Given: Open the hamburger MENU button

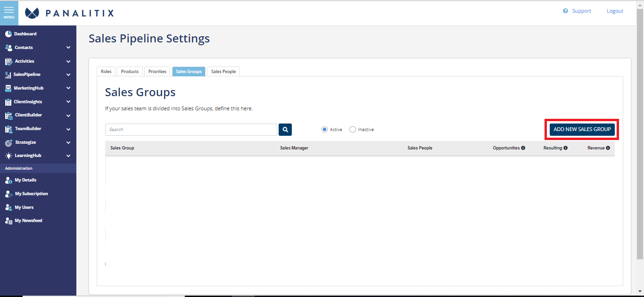Looking at the screenshot, I should 9,13.
